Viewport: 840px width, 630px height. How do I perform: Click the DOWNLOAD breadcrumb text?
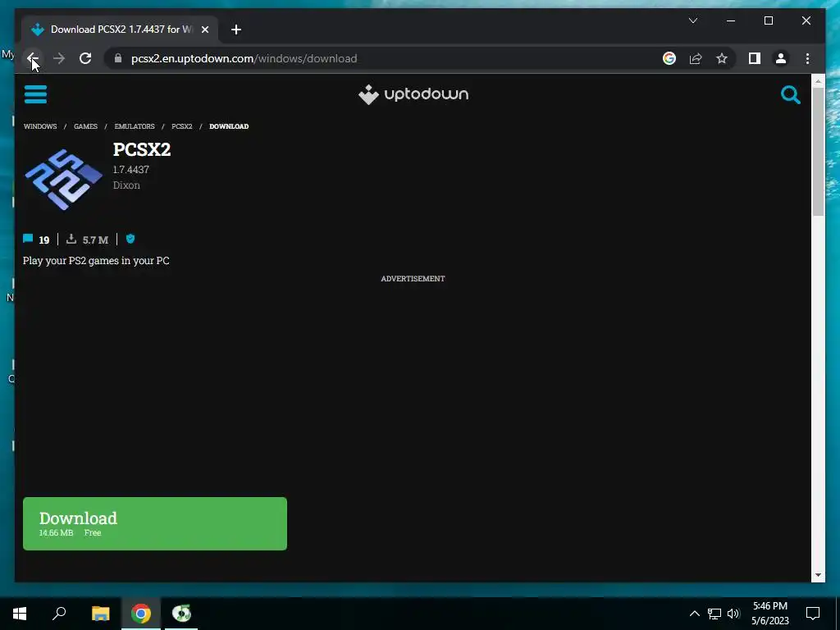click(229, 126)
